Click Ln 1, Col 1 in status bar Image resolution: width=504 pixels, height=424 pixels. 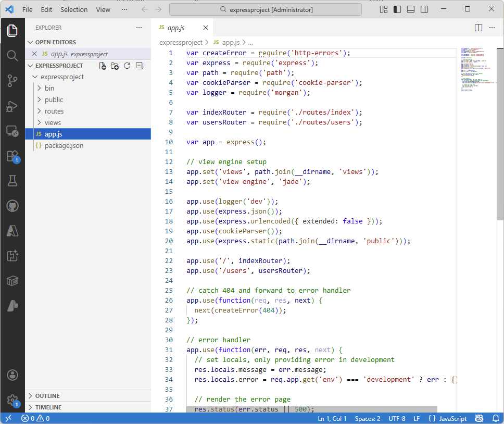click(x=332, y=418)
